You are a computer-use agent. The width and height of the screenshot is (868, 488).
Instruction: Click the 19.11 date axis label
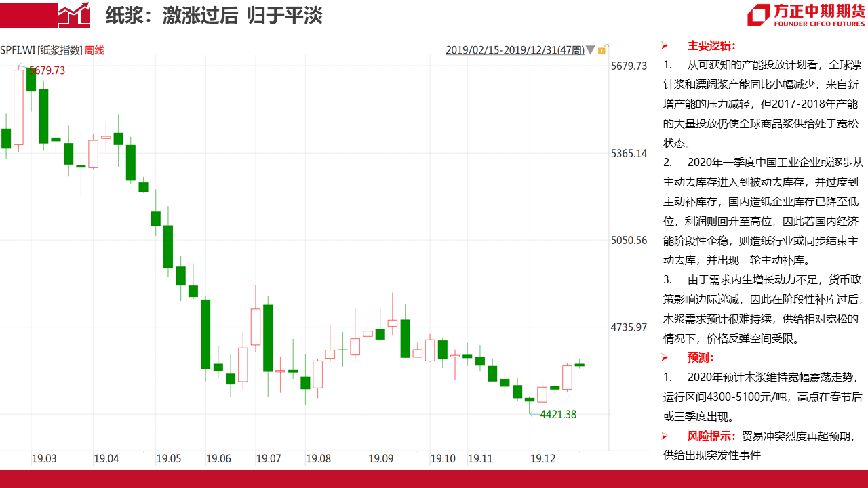pos(481,459)
